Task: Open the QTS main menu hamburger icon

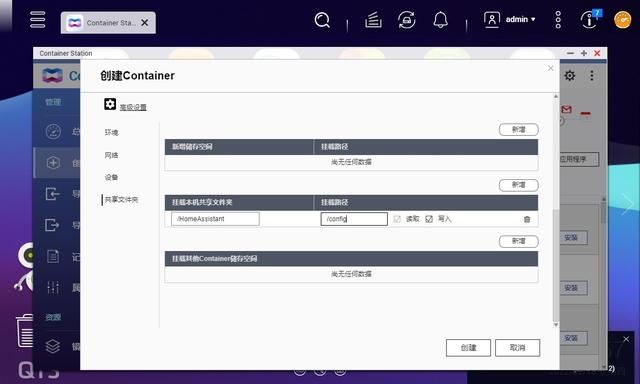Action: tap(38, 19)
